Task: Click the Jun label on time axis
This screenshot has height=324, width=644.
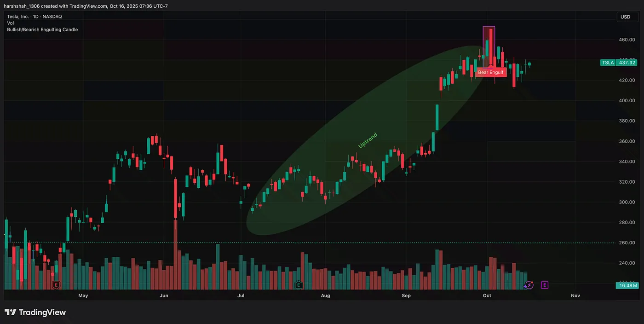Action: click(x=164, y=295)
